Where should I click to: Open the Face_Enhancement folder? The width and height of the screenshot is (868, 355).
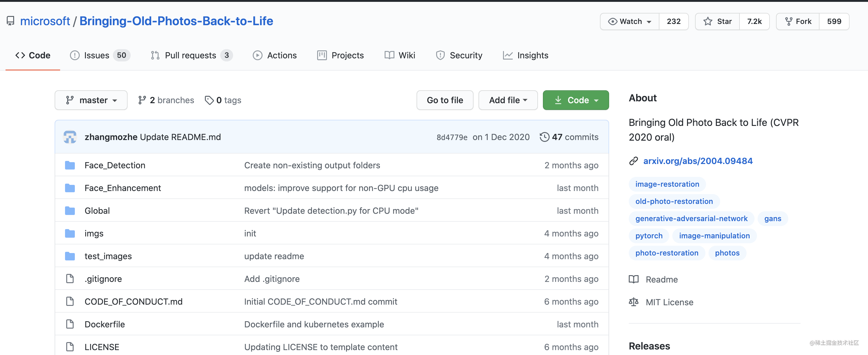tap(123, 188)
